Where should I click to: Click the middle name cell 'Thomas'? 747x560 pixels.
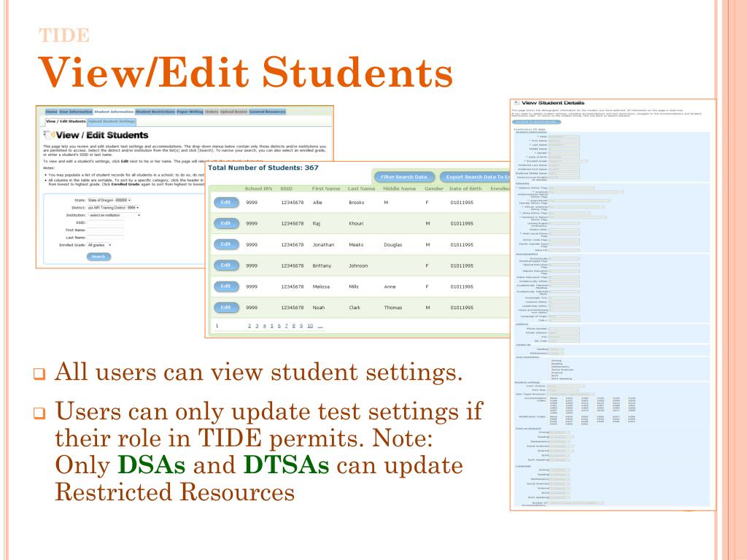(393, 308)
